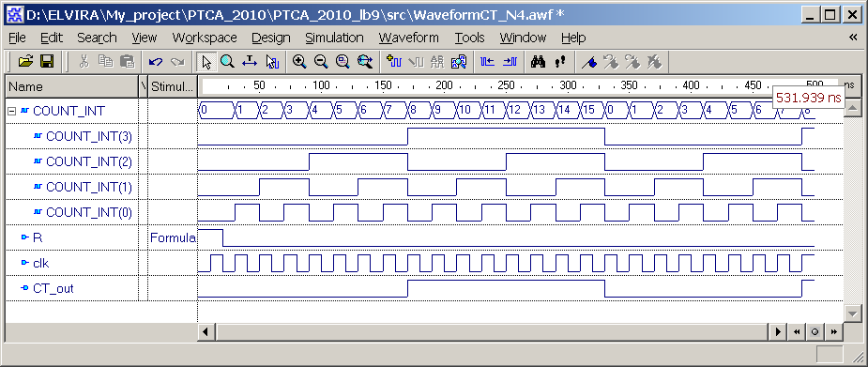
Task: Click the Stimul... column header
Action: point(172,87)
